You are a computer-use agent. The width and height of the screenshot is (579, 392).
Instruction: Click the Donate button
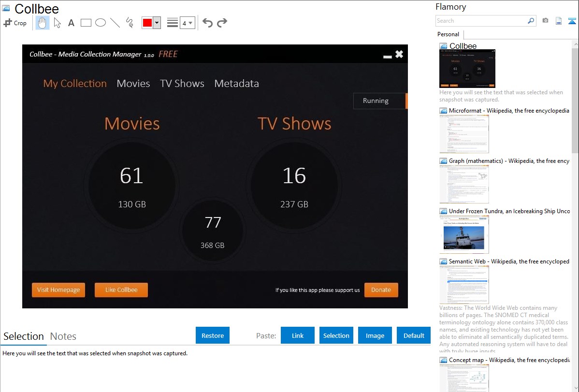tap(381, 290)
